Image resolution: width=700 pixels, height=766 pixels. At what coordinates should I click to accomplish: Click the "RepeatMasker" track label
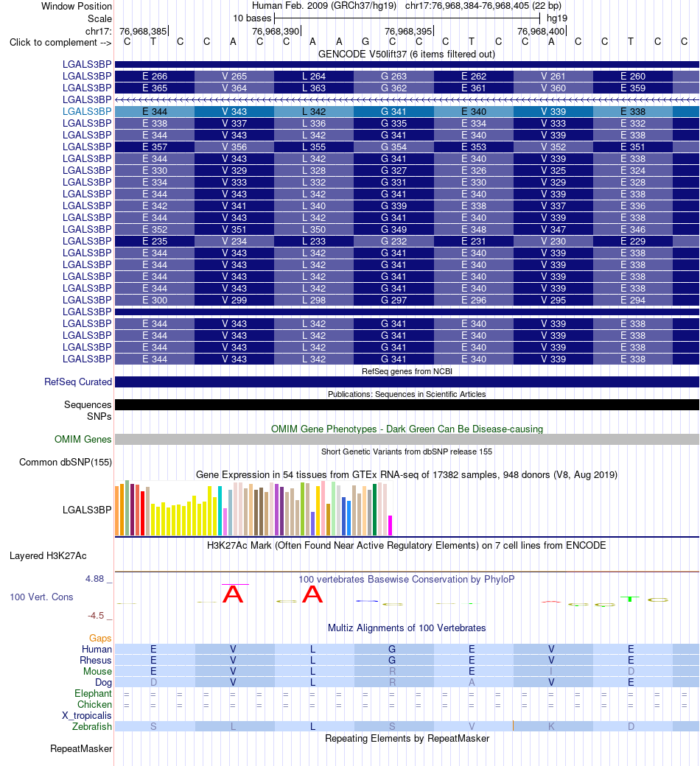(81, 749)
